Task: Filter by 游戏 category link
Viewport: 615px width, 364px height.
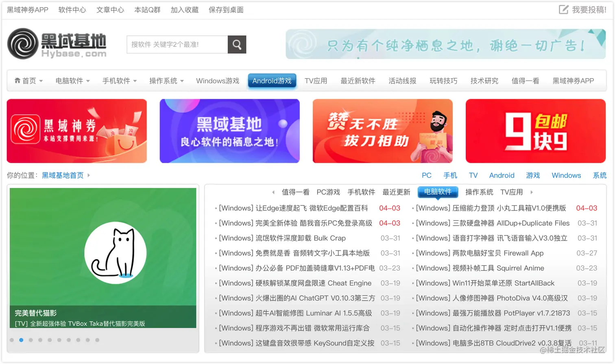Action: (533, 175)
